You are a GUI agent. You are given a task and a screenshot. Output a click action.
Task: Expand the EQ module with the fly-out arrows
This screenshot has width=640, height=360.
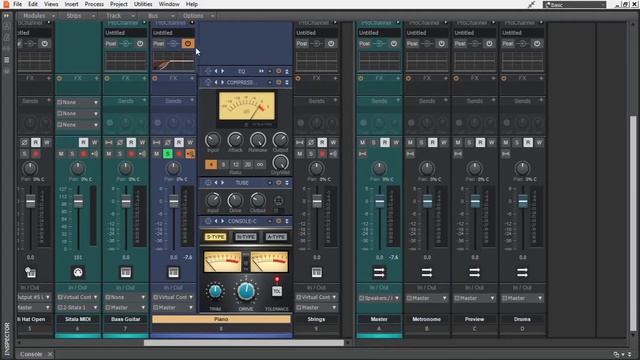[x=261, y=71]
